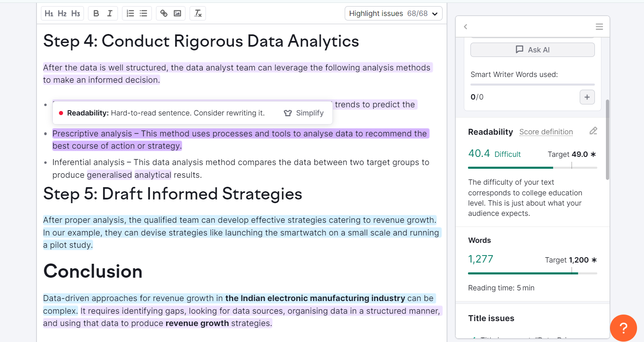This screenshot has width=644, height=342.
Task: Go back using the panel's left chevron
Action: [465, 27]
